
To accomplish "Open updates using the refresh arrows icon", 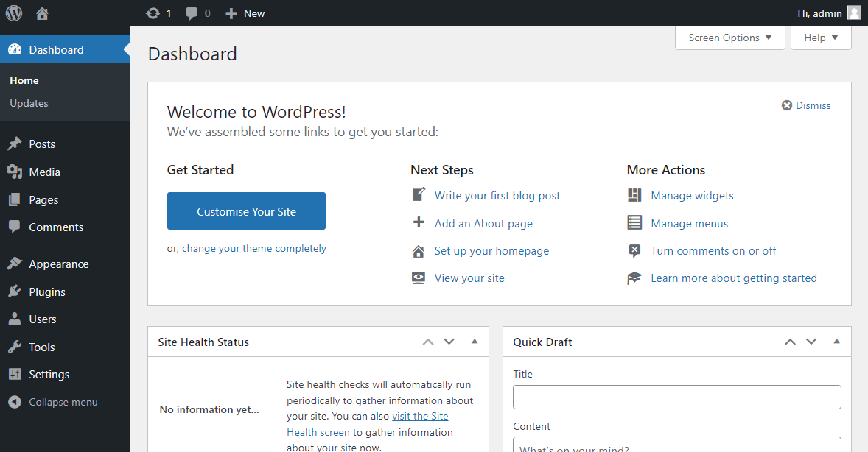I will [153, 13].
